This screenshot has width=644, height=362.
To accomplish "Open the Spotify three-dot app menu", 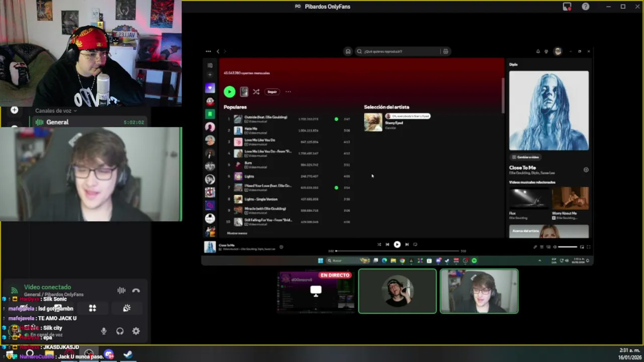I will pos(208,51).
